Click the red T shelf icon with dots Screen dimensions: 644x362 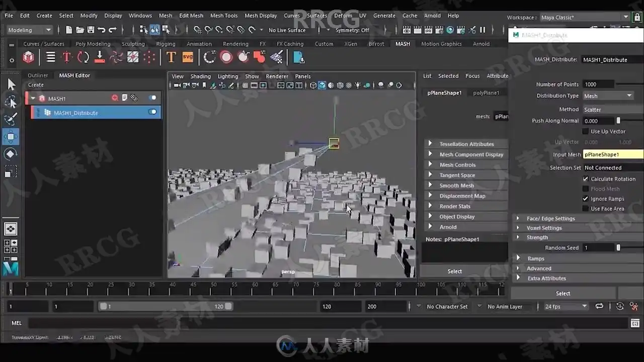[66, 57]
